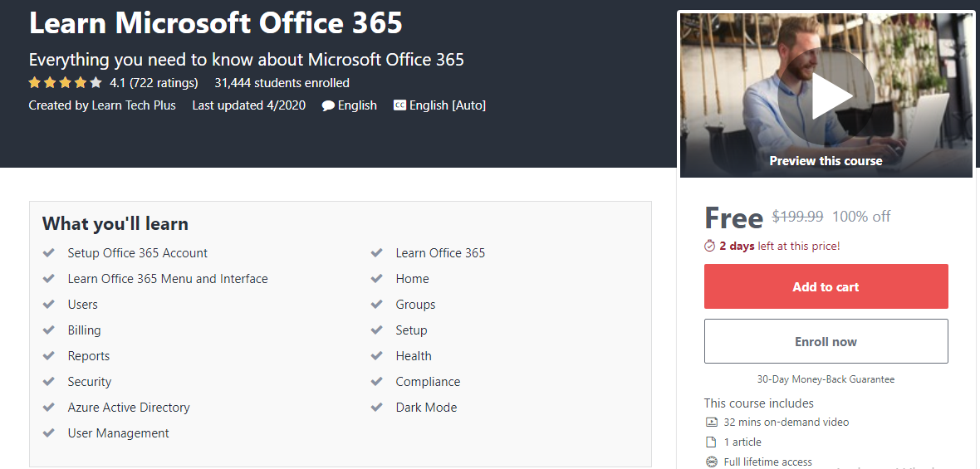Click the article document icon
Image resolution: width=980 pixels, height=469 pixels.
point(711,442)
